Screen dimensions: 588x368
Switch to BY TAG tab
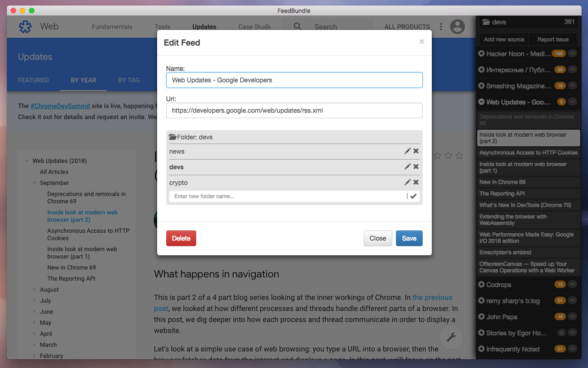coord(129,80)
